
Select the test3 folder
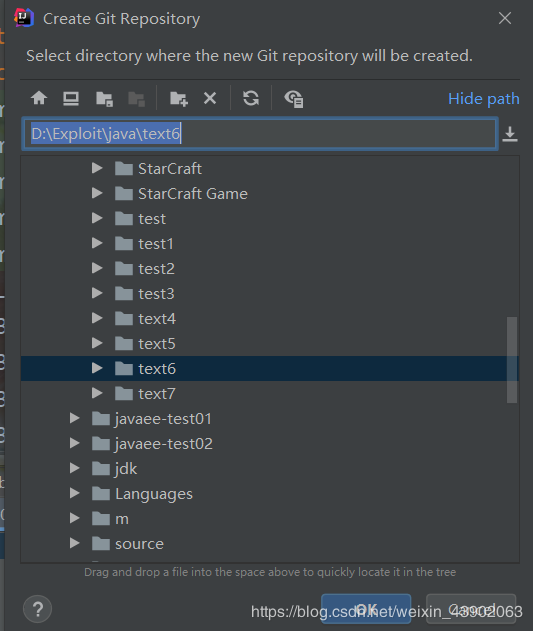click(x=156, y=294)
